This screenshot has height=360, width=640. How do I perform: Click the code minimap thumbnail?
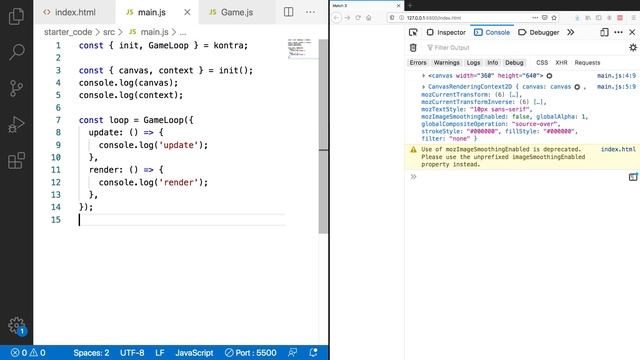[300, 48]
